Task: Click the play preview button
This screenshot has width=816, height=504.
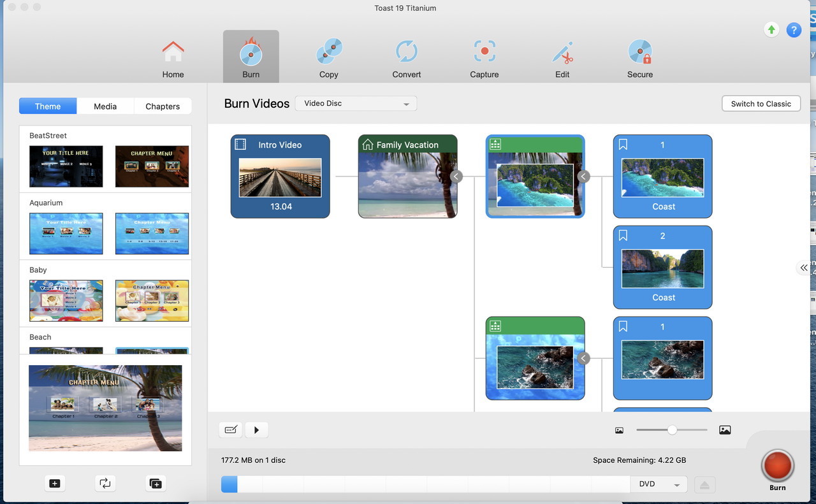Action: [x=256, y=430]
